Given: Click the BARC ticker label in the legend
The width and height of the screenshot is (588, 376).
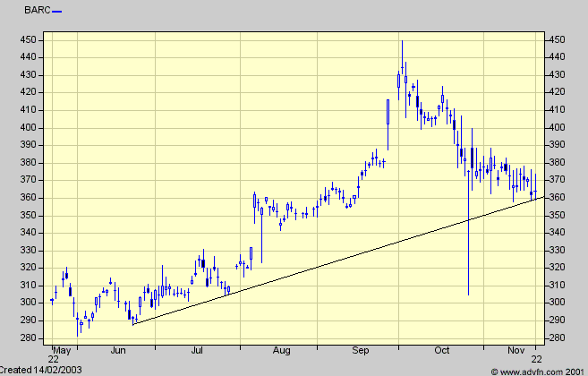Looking at the screenshot, I should 37,12.
